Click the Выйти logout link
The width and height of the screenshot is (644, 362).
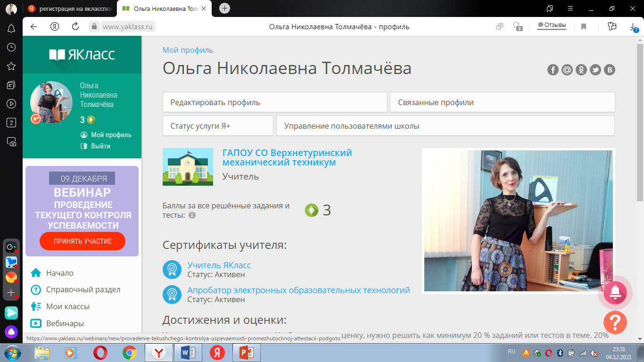tap(96, 146)
